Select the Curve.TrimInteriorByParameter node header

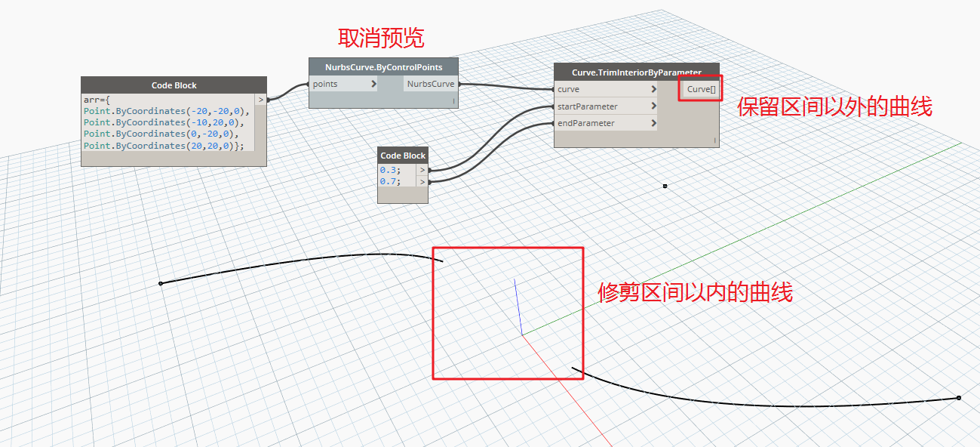636,72
